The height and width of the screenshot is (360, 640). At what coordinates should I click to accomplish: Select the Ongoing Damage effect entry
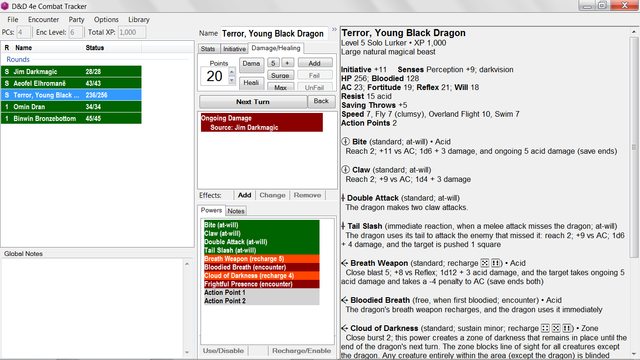(262, 122)
